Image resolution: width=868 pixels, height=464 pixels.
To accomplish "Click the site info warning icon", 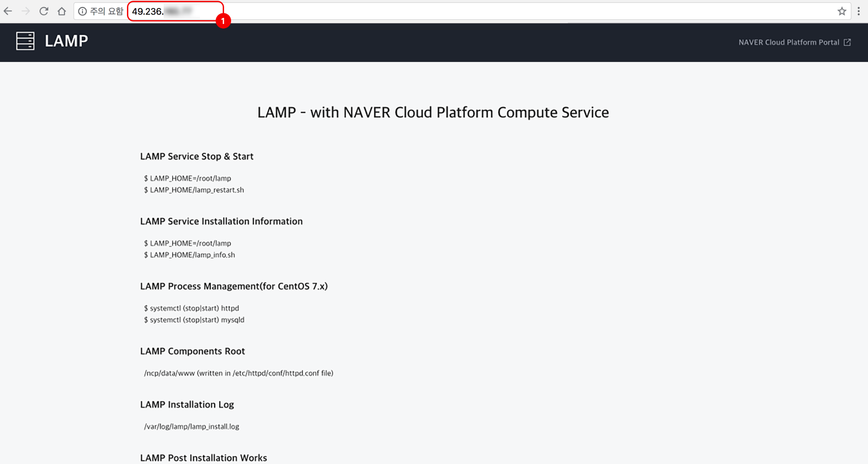I will coord(82,11).
